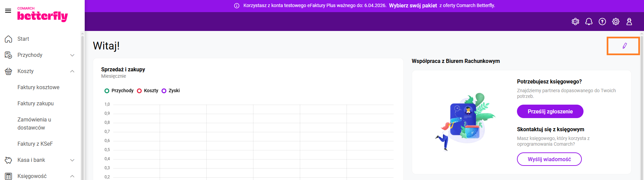
Task: Expand the Kasa i bank section
Action: click(72, 160)
